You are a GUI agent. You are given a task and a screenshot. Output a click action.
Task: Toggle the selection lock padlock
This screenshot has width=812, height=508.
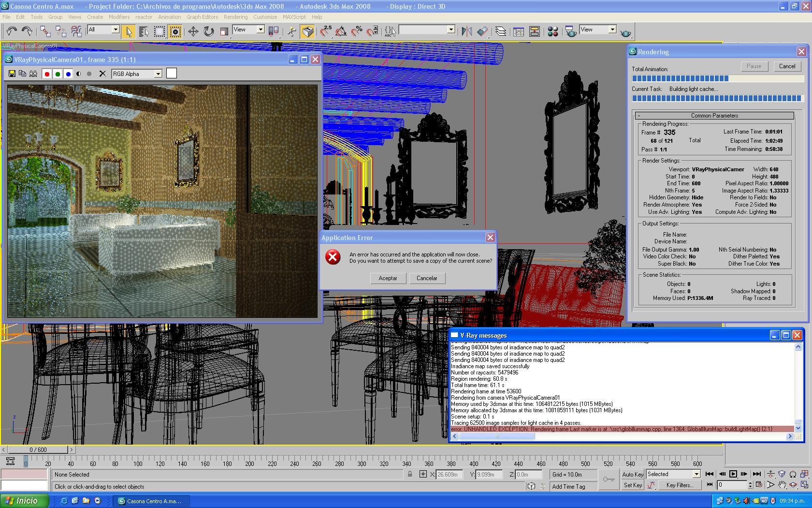410,474
